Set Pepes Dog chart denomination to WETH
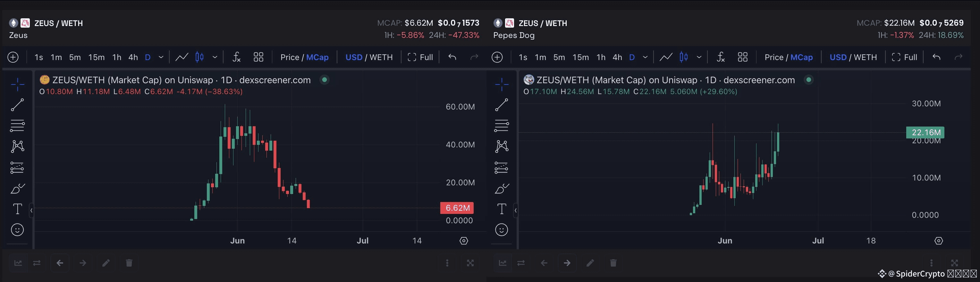 tap(866, 57)
